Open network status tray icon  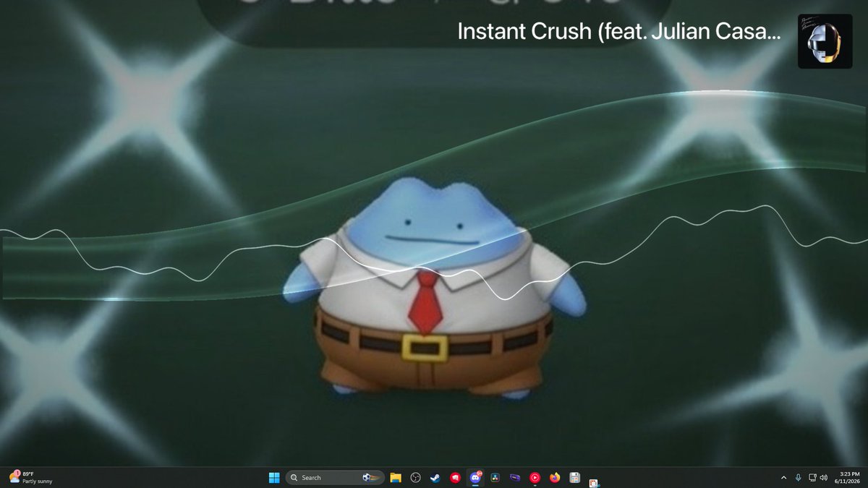pos(812,477)
